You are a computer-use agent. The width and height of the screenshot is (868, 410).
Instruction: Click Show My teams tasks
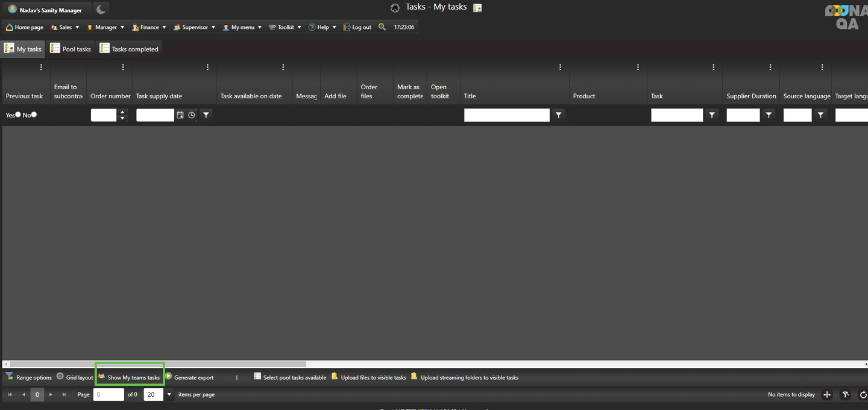coord(130,377)
